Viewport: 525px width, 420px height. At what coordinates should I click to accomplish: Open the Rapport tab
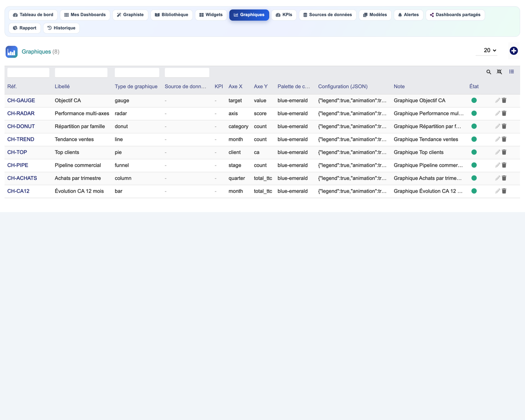pos(24,28)
